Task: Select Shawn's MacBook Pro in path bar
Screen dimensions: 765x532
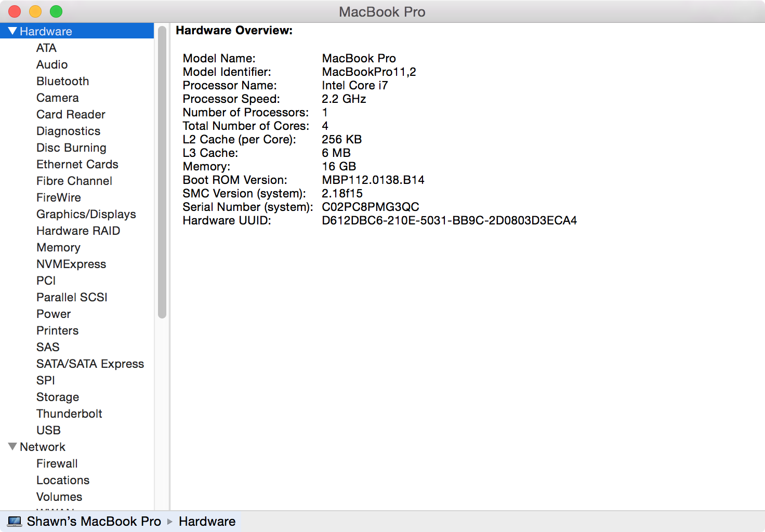Action: [x=94, y=521]
